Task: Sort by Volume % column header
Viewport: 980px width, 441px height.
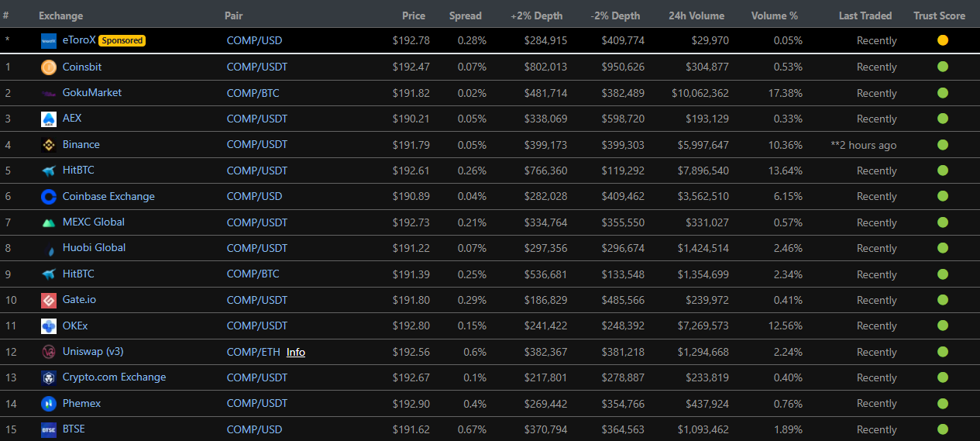Action: (775, 16)
